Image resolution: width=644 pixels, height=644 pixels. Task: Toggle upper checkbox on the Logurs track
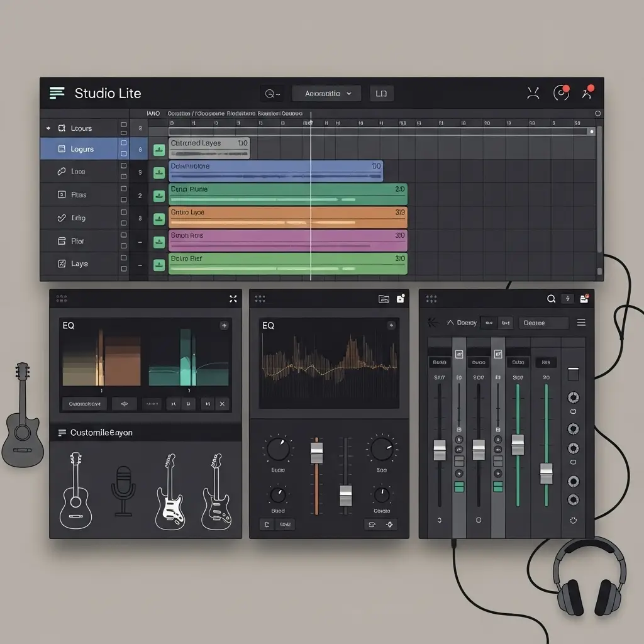click(123, 145)
